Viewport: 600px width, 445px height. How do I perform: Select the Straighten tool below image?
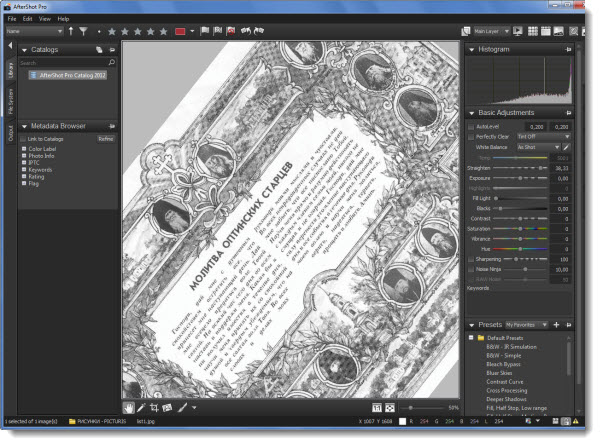pyautogui.click(x=167, y=408)
